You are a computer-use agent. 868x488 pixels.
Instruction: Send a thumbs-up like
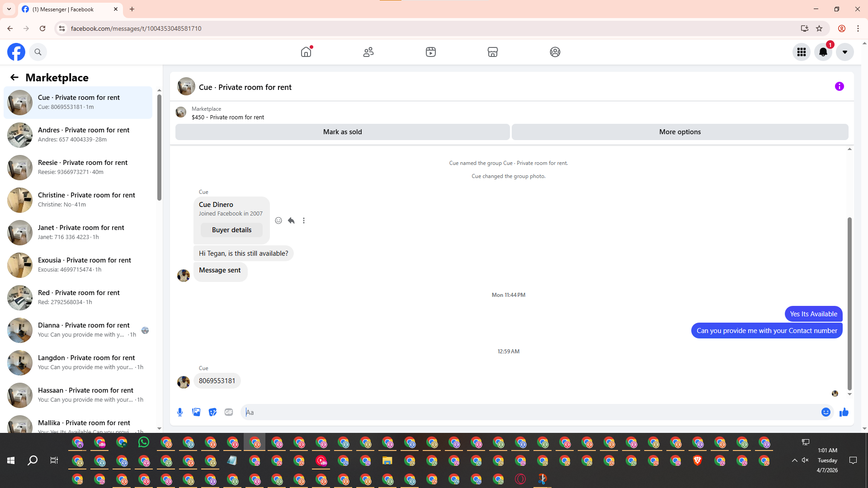click(x=844, y=412)
